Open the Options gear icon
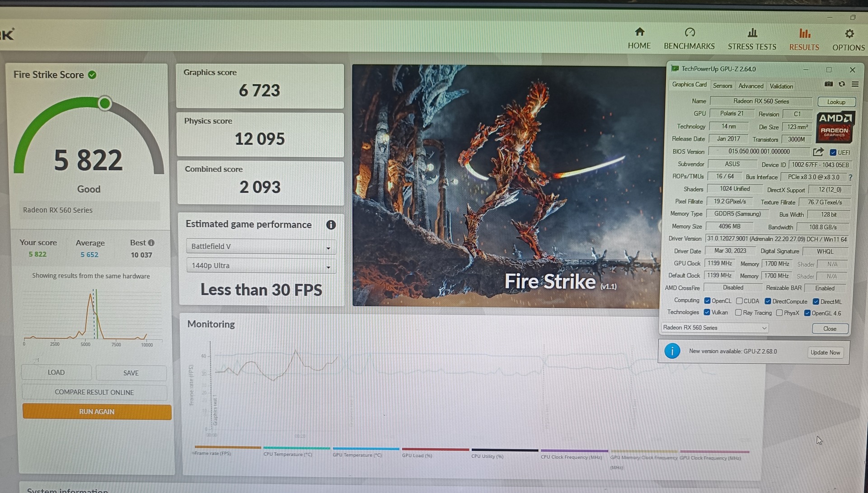 pyautogui.click(x=849, y=34)
